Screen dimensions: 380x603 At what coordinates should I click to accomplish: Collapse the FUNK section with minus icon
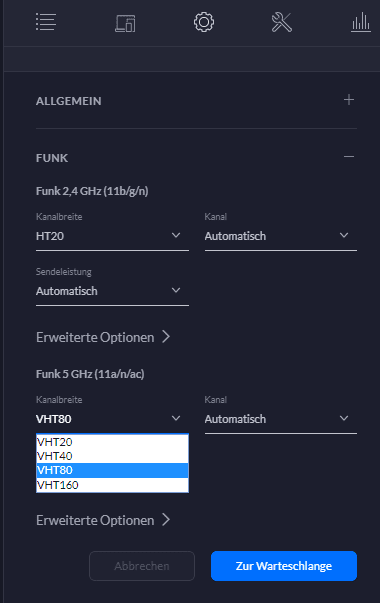click(x=349, y=157)
